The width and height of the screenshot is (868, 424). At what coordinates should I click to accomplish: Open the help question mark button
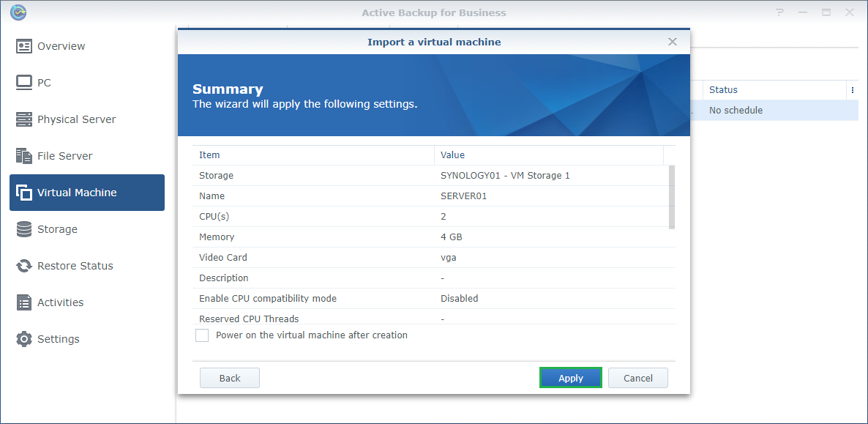click(x=780, y=12)
